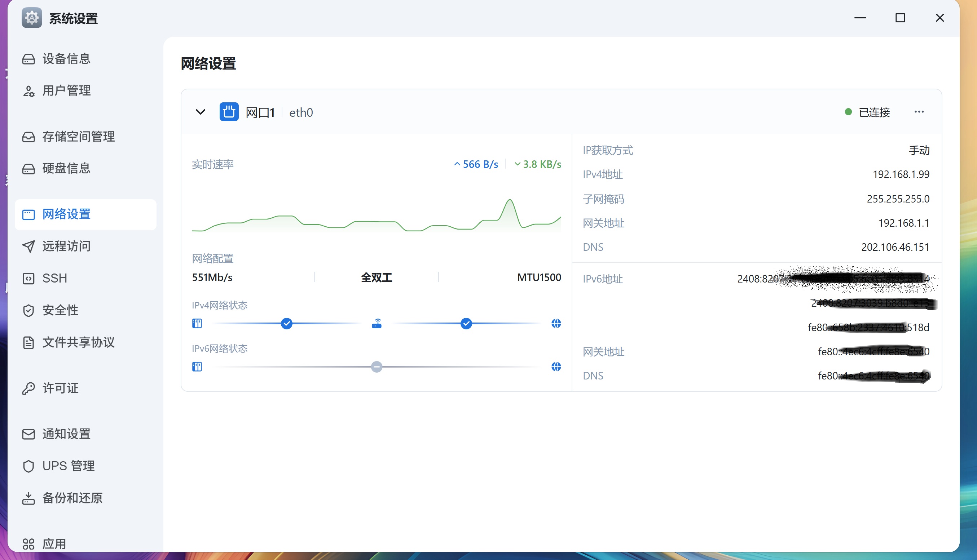Open 文件共享协议 file sharing protocols
Image resolution: width=977 pixels, height=560 pixels.
(x=78, y=342)
